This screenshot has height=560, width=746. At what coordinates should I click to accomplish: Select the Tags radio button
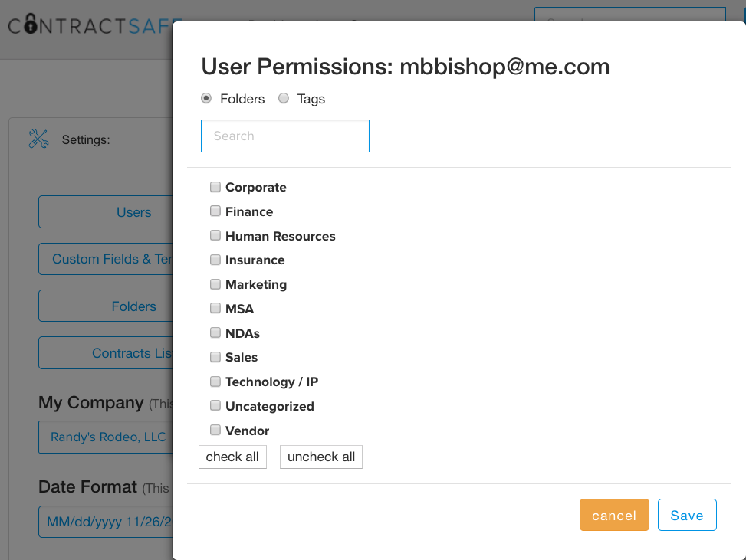point(284,98)
